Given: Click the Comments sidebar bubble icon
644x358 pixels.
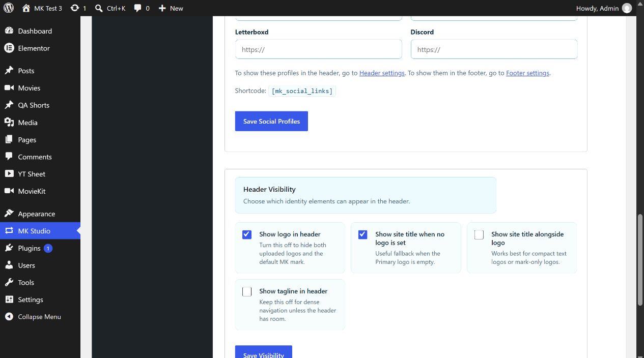Looking at the screenshot, I should [9, 157].
